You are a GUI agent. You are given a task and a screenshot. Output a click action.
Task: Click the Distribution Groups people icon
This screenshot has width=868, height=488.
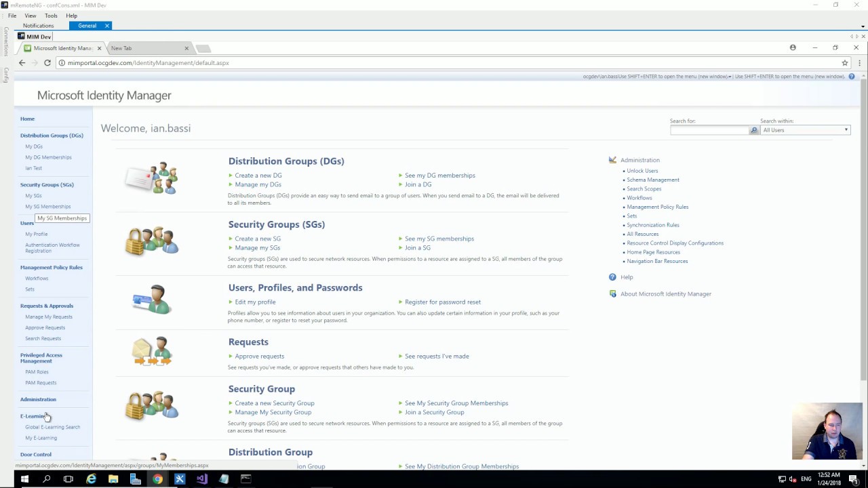coord(152,179)
